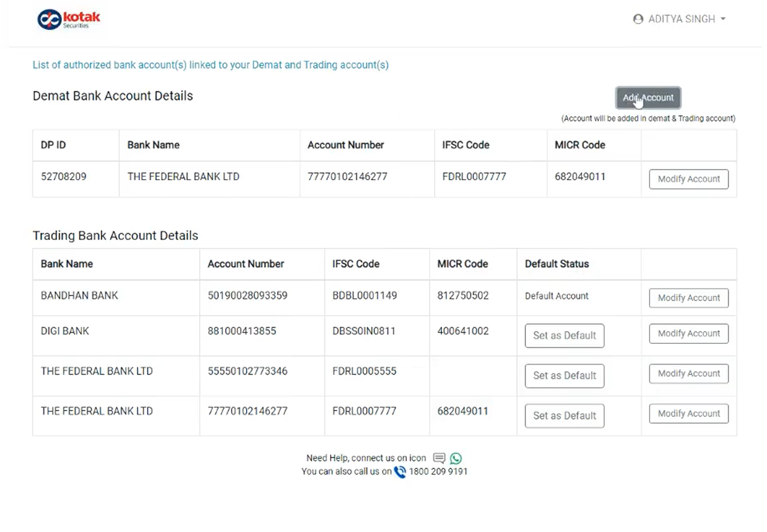Select account number 55550102773346
Image resolution: width=767 pixels, height=532 pixels.
248,371
